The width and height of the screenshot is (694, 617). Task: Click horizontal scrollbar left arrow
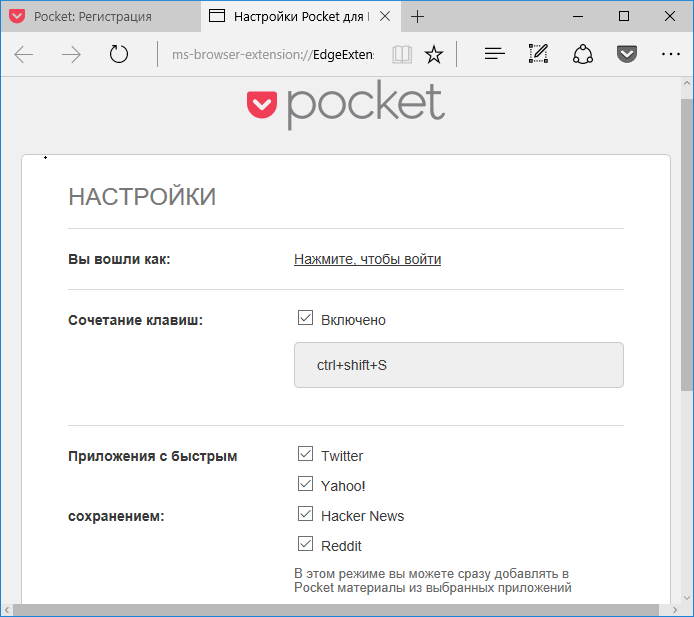tap(7, 610)
